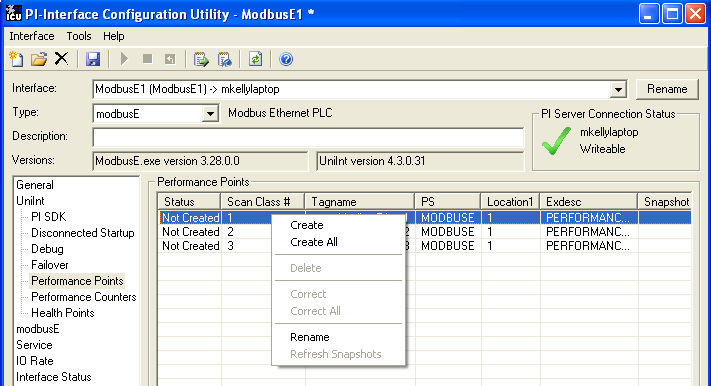
Task: Click the Exdesc column header
Action: (x=589, y=202)
